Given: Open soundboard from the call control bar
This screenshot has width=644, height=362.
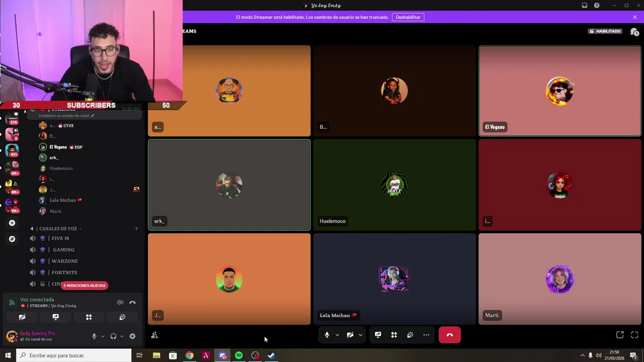Looking at the screenshot, I should (x=410, y=335).
